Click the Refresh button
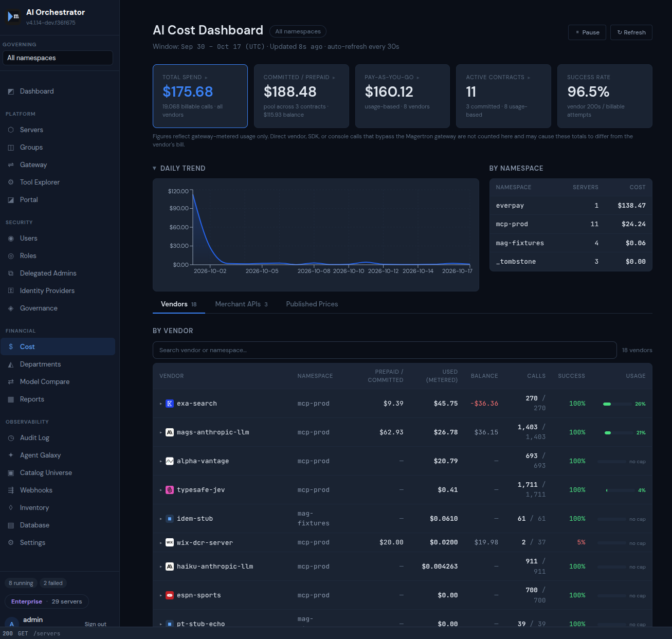 (631, 32)
